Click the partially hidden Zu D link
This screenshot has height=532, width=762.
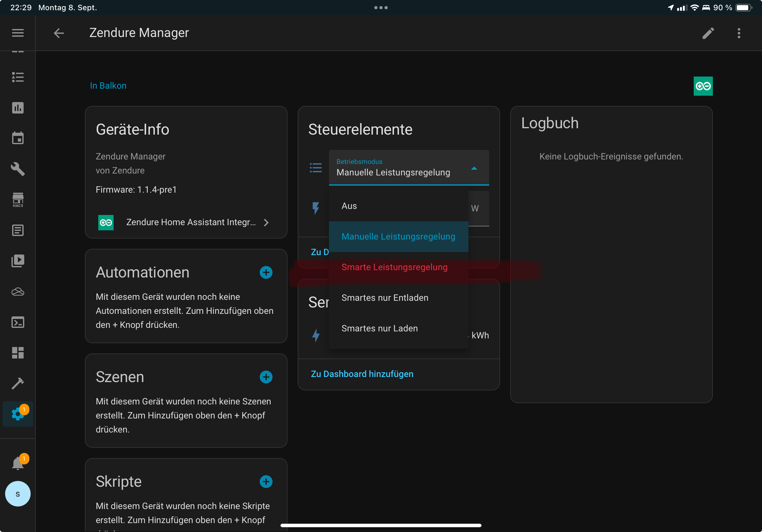pyautogui.click(x=320, y=252)
